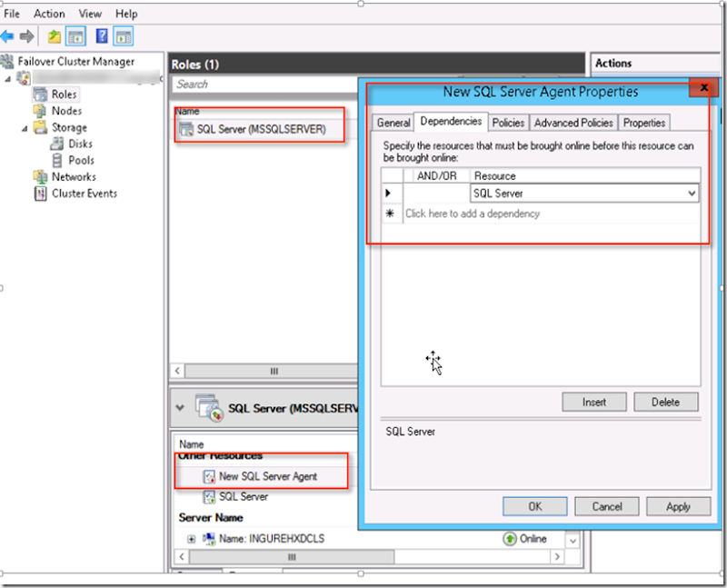Collapse the SQL Server details pane chevron
727x588 pixels.
[x=180, y=408]
